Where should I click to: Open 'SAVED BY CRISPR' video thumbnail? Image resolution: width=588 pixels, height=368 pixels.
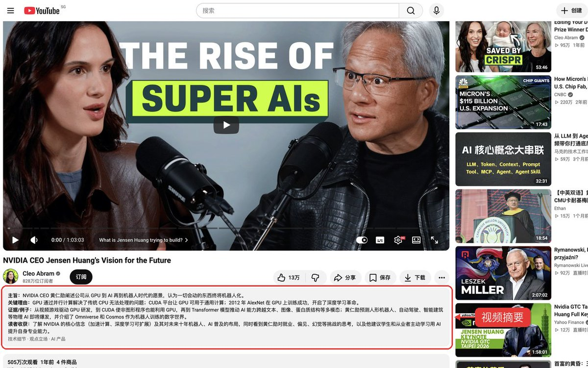pyautogui.click(x=503, y=47)
